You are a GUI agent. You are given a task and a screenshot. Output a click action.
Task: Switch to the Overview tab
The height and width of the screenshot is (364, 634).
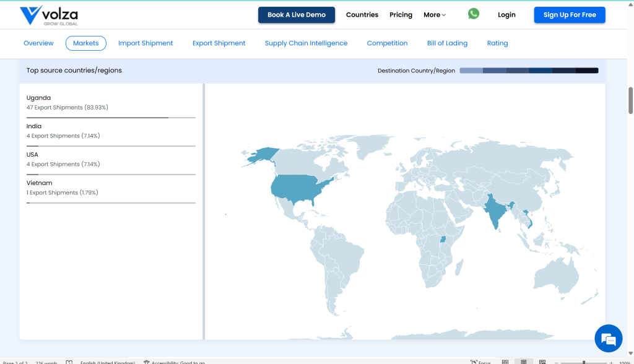pyautogui.click(x=38, y=43)
